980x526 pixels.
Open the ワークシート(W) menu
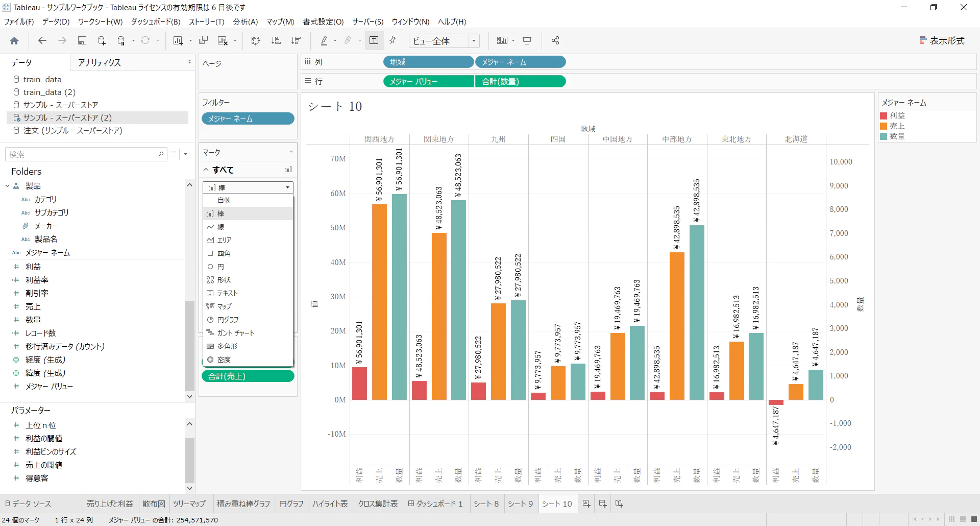coord(100,22)
